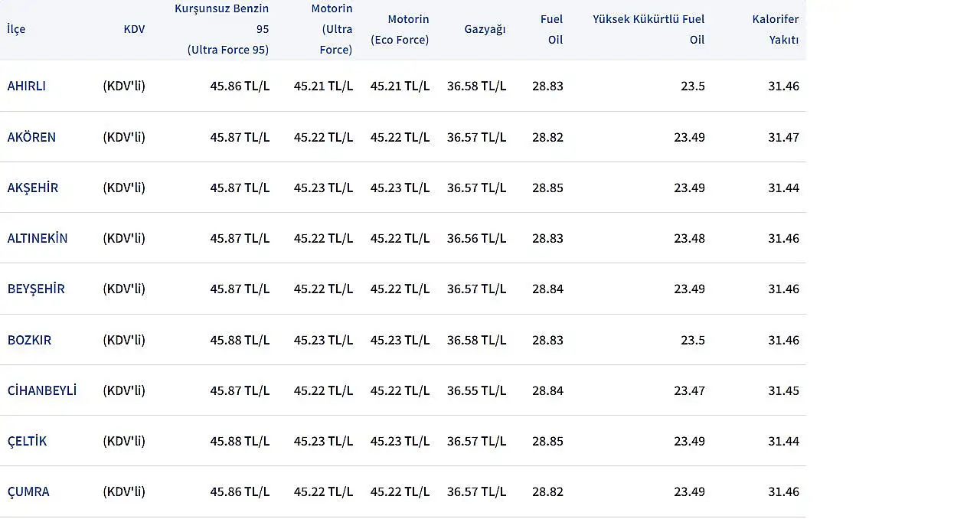Go to the ALTINEKİN district link
Viewport: 980px width, 519px height.
pos(38,238)
